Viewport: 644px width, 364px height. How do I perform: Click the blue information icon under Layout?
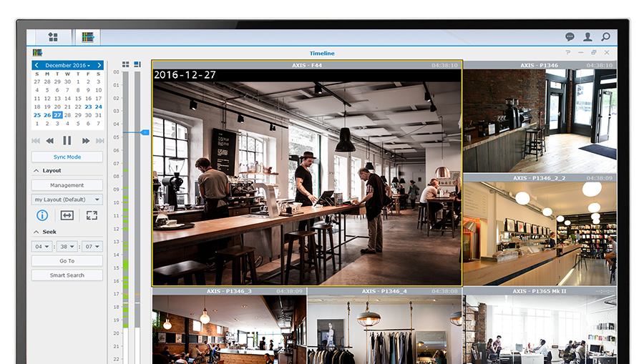42,215
